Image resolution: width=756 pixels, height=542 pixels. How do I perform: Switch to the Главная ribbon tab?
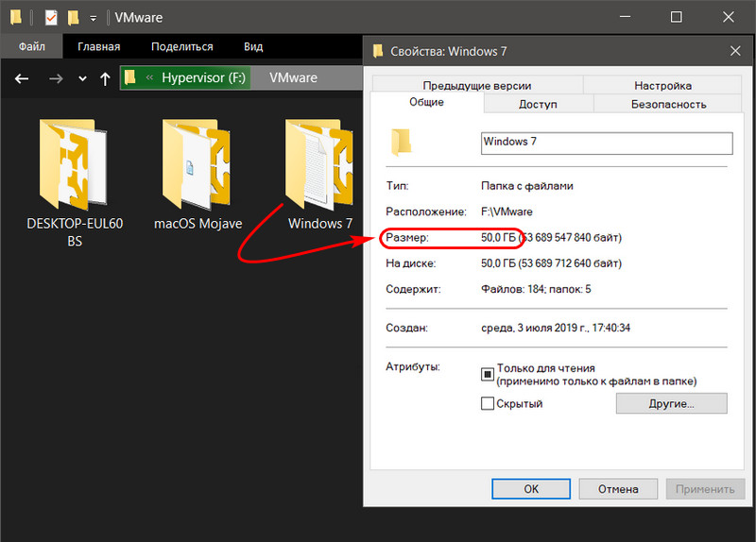pyautogui.click(x=99, y=46)
